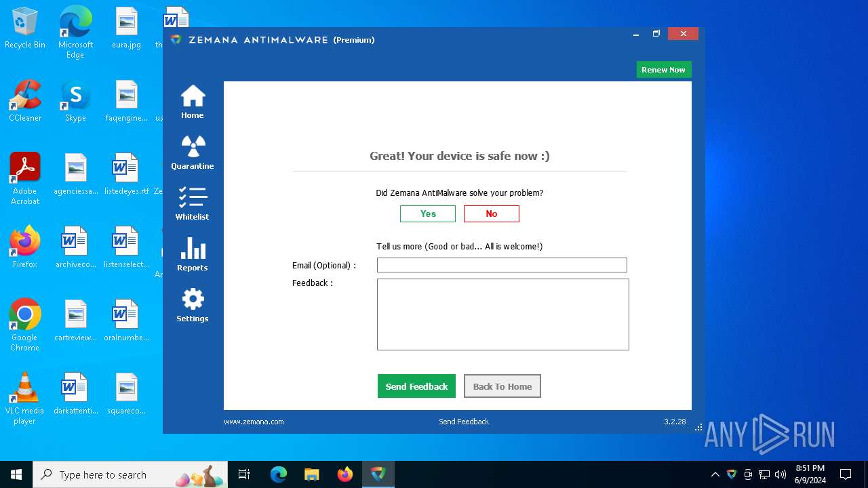Select agenciessa image file on desktop
Image resolution: width=868 pixels, height=488 pixels.
tap(76, 174)
